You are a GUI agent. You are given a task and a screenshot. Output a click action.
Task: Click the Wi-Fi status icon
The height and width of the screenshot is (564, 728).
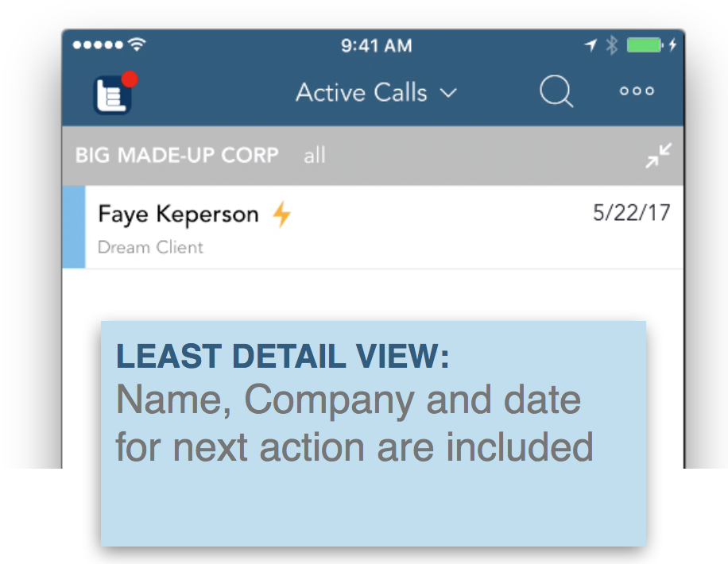[x=137, y=45]
